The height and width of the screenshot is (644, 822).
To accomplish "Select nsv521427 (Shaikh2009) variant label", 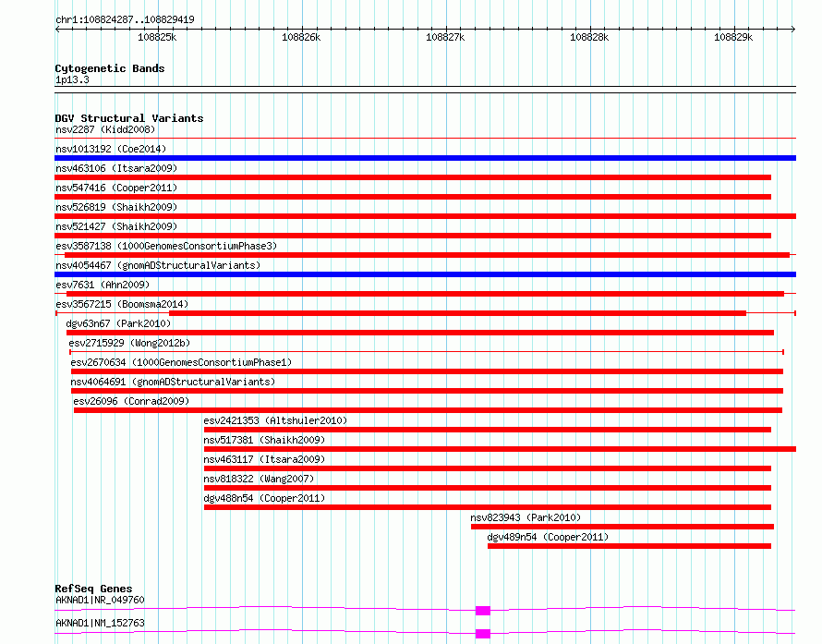I will click(x=116, y=226).
